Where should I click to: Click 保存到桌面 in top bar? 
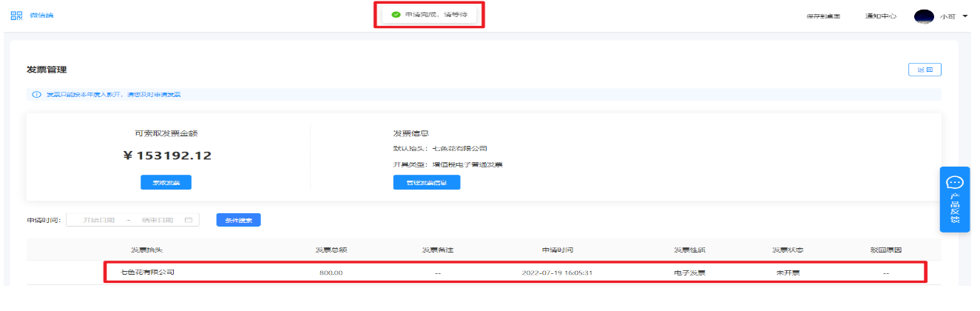pyautogui.click(x=823, y=16)
